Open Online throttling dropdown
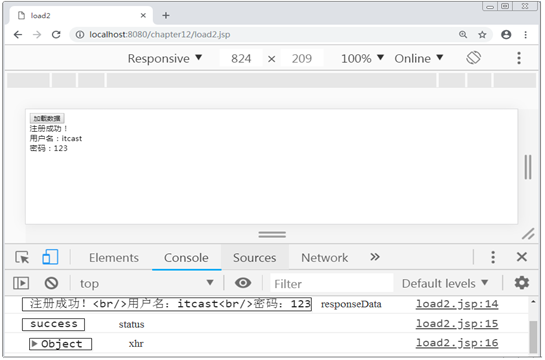This screenshot has width=545, height=360. (x=419, y=58)
